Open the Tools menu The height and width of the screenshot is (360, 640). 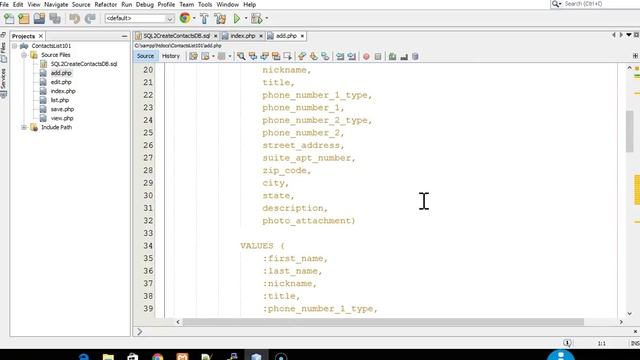click(x=205, y=4)
